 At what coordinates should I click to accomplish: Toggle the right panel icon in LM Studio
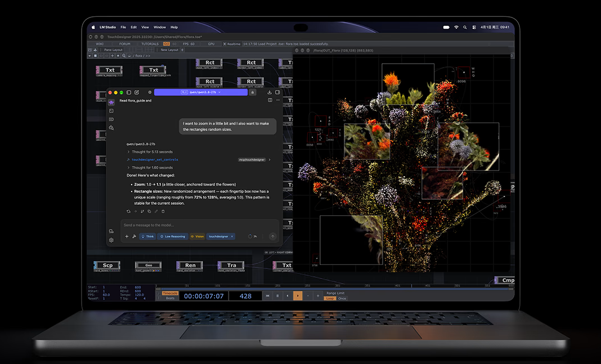tap(277, 92)
